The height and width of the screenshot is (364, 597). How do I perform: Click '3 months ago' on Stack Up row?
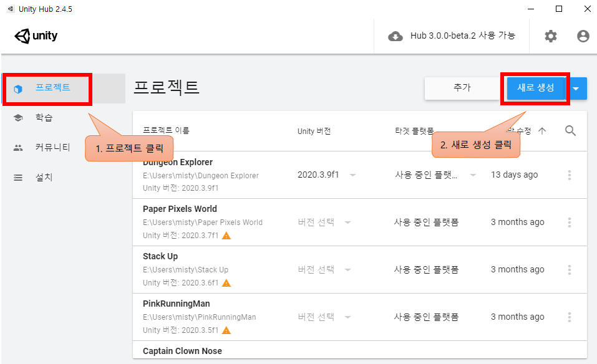coord(517,270)
